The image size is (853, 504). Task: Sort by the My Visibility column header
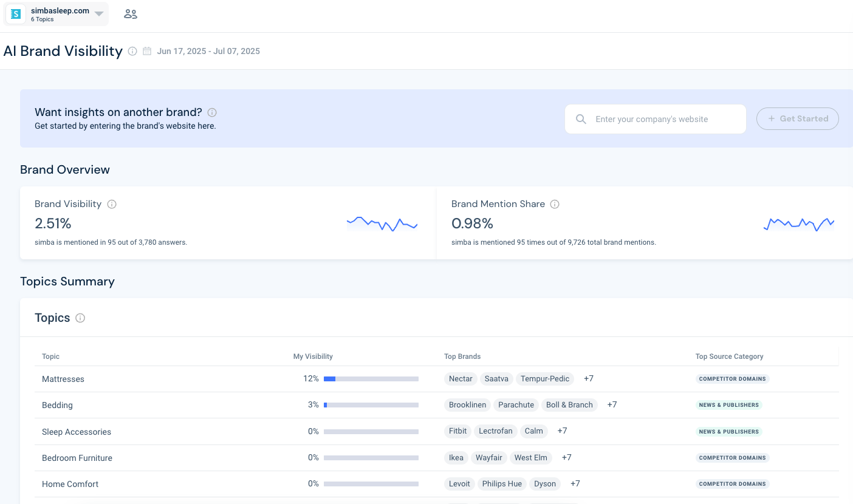313,356
